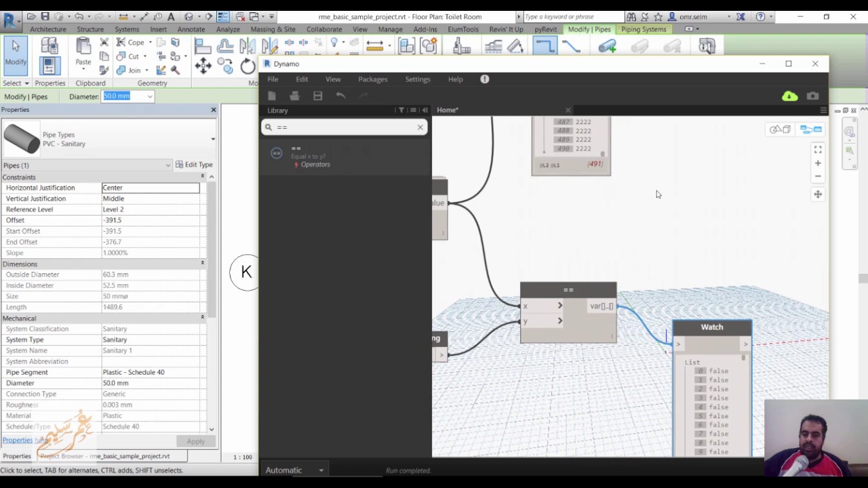Image resolution: width=868 pixels, height=488 pixels.
Task: Click the zoom to fit icon in Dynamo canvas
Action: [x=818, y=150]
